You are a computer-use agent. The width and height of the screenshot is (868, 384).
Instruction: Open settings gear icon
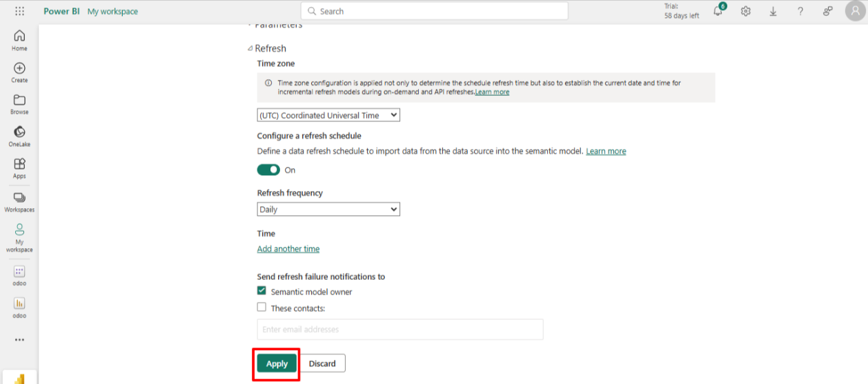tap(745, 12)
